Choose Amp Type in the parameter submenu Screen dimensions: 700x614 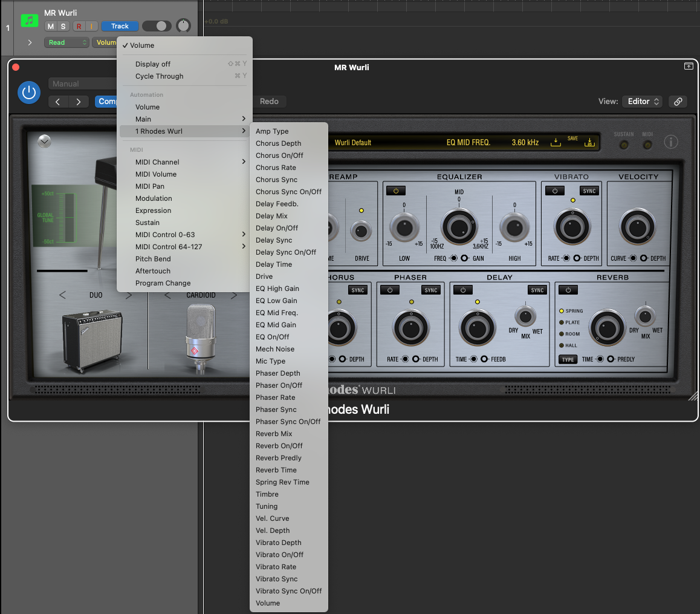point(289,131)
